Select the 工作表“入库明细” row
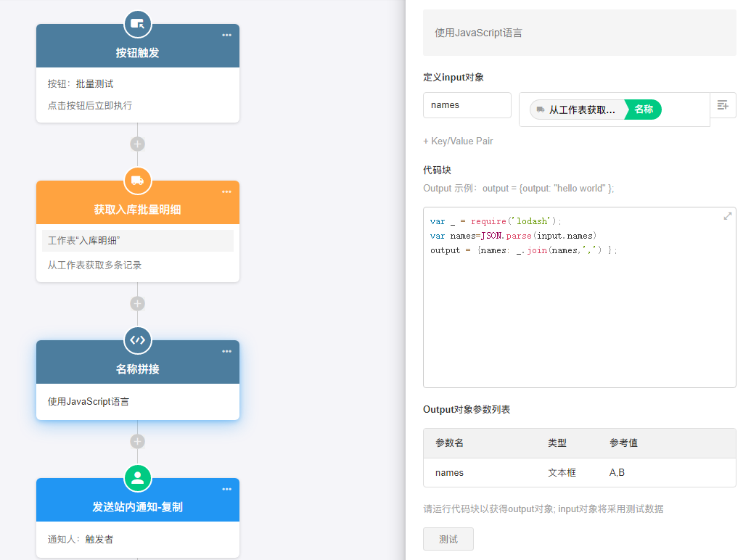The height and width of the screenshot is (560, 751). (x=137, y=240)
